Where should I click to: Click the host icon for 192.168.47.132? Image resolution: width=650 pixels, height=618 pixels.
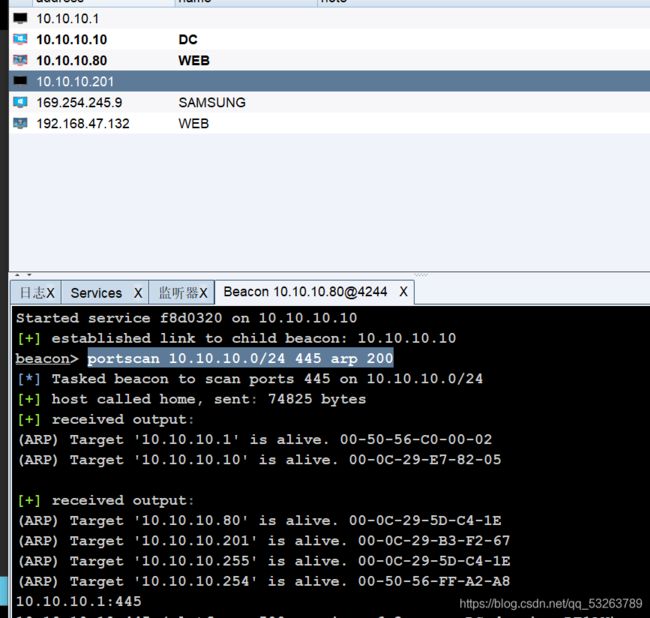point(20,124)
